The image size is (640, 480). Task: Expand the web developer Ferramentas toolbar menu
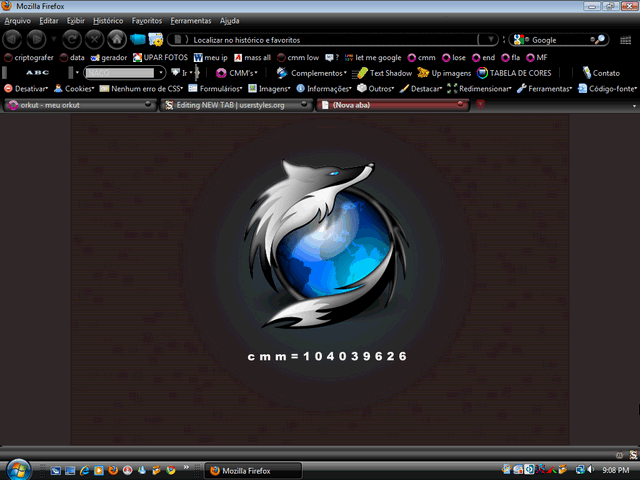(544, 89)
